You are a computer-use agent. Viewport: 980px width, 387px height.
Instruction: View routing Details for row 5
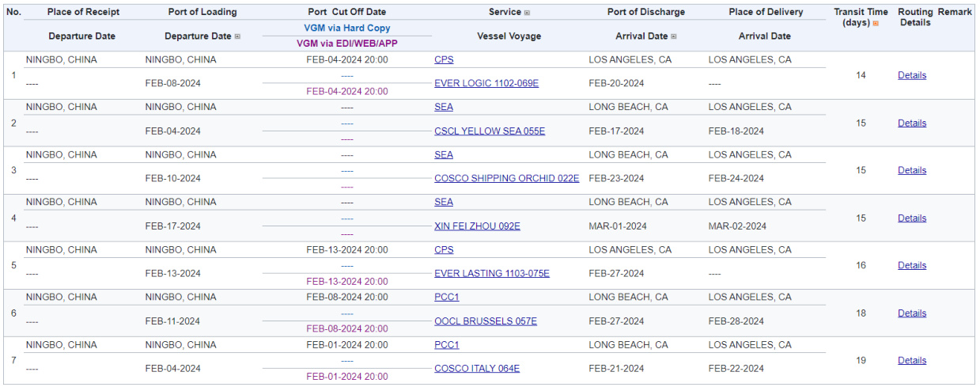coord(912,266)
